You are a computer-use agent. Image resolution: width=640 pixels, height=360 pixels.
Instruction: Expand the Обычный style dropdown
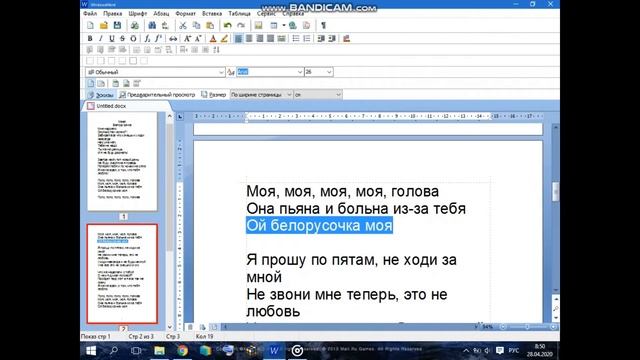221,72
